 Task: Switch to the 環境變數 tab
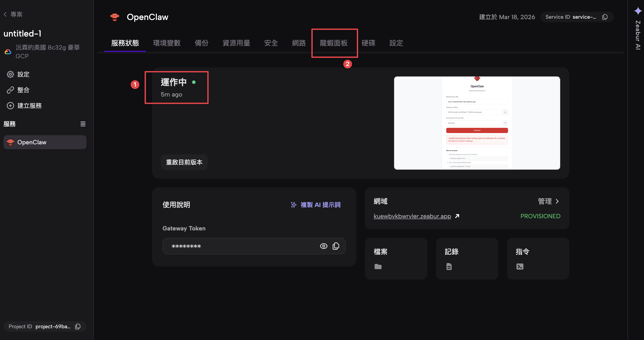coord(167,43)
